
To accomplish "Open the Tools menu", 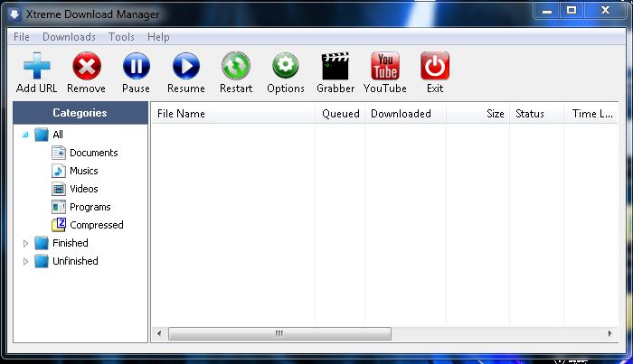I will coord(121,37).
